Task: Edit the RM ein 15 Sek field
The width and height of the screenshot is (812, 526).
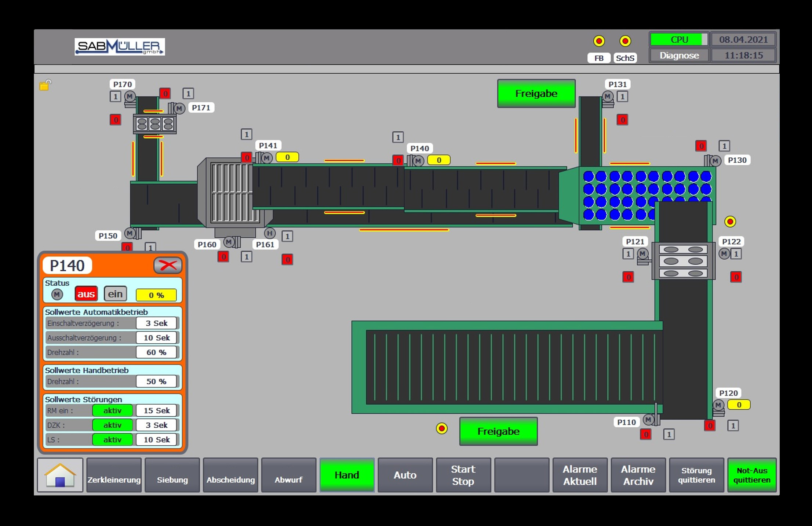Action: click(157, 410)
